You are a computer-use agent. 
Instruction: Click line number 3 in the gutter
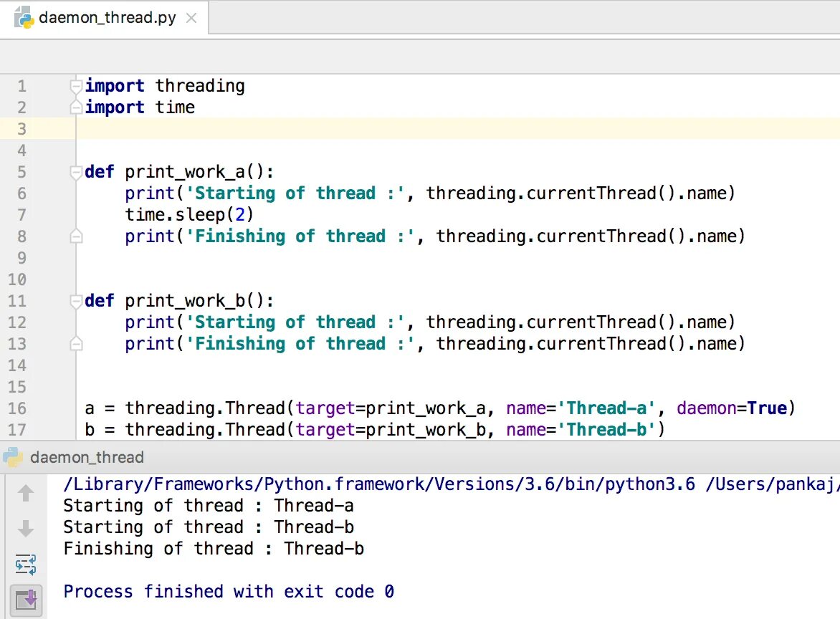tap(22, 129)
